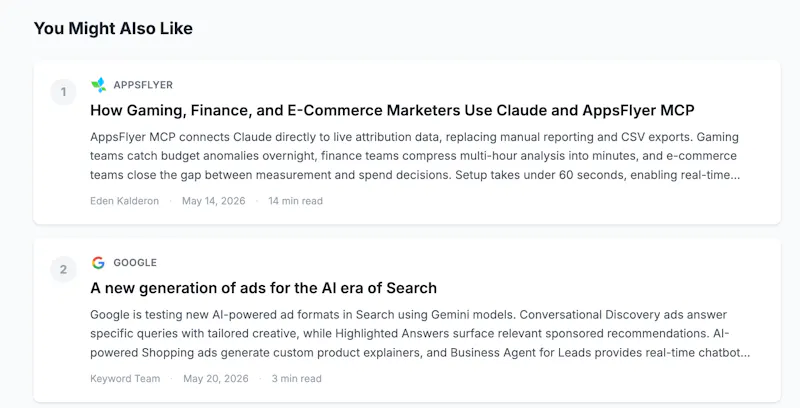The height and width of the screenshot is (408, 800).
Task: Click the number 1 rank badge
Action: coord(63,92)
